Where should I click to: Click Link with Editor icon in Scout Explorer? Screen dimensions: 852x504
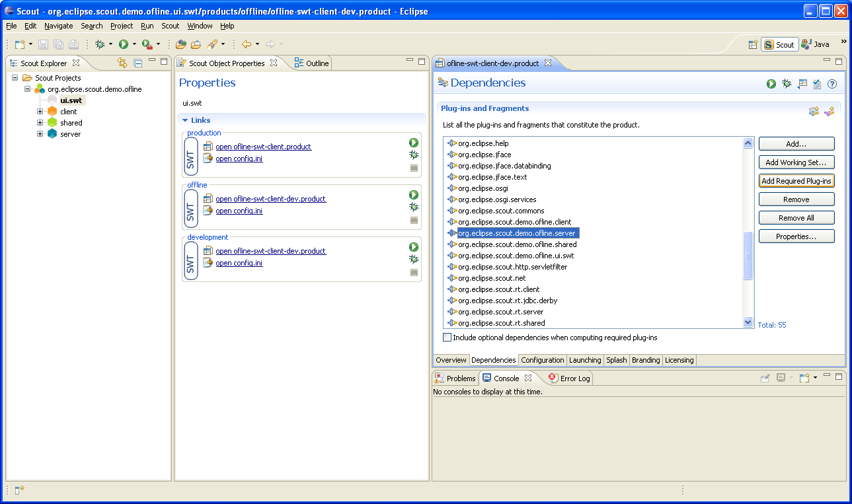click(x=122, y=63)
